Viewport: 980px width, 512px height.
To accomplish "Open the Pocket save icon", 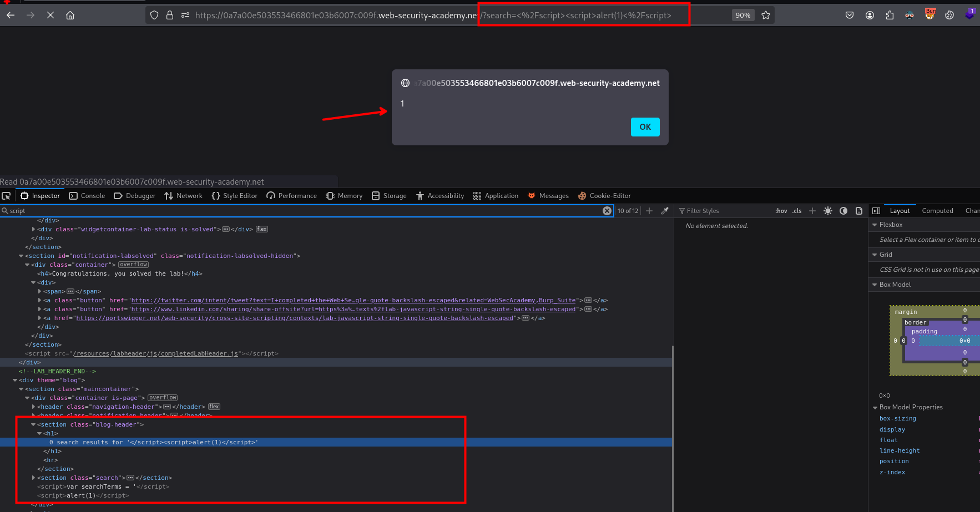I will [x=849, y=16].
